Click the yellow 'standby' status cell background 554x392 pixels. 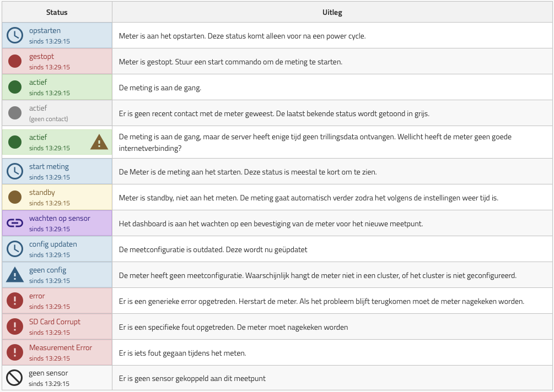tap(57, 197)
